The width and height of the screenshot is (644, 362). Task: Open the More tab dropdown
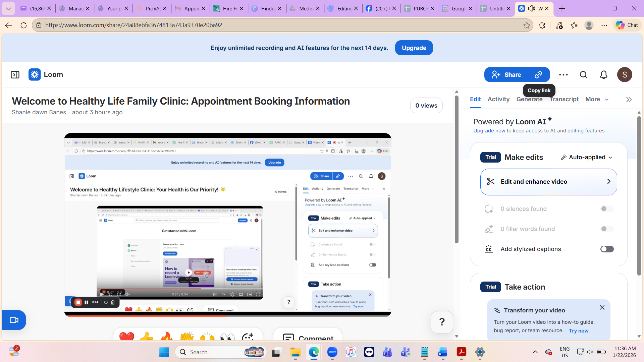pyautogui.click(x=597, y=99)
